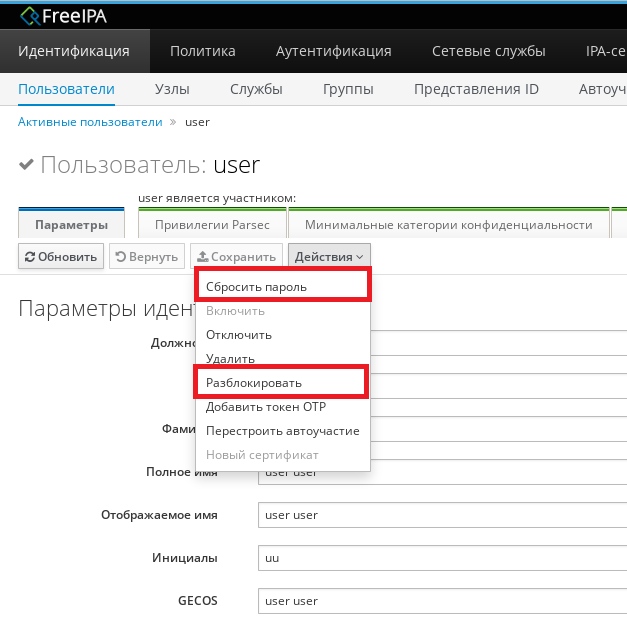This screenshot has width=627, height=620.
Task: Click Добавить токен OTP option
Action: (265, 407)
